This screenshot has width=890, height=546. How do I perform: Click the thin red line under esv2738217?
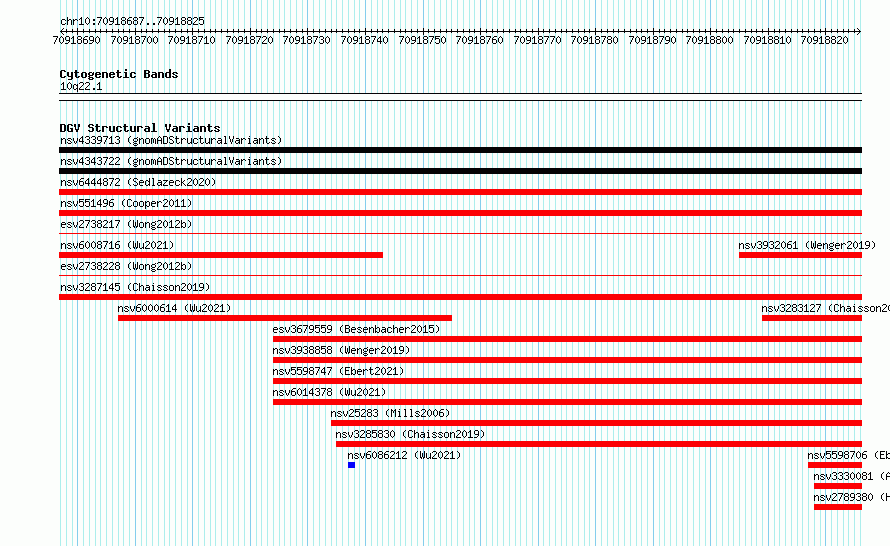(x=460, y=233)
